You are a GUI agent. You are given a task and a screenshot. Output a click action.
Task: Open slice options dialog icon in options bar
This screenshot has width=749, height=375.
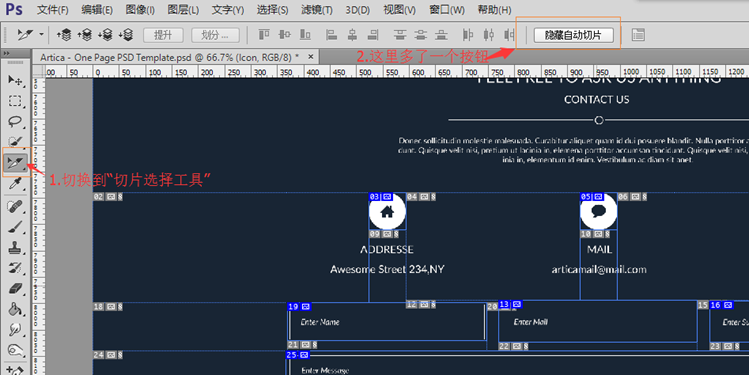[x=638, y=34]
